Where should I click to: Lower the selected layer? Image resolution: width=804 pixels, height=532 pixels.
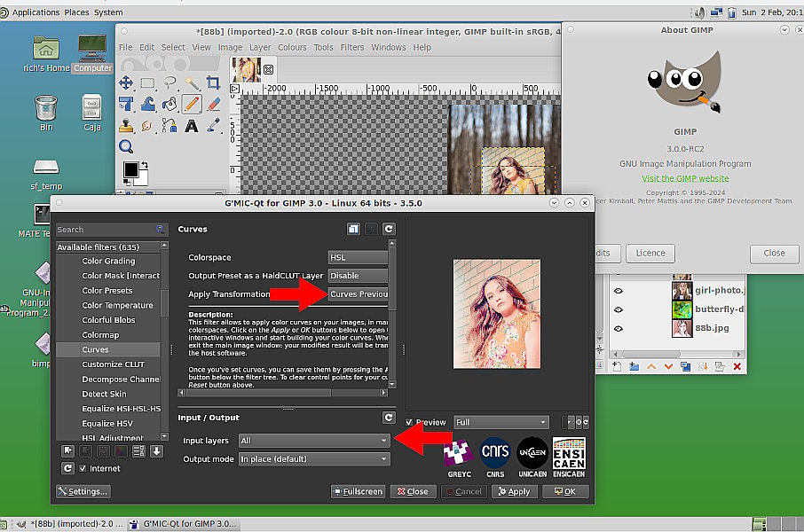pos(668,366)
